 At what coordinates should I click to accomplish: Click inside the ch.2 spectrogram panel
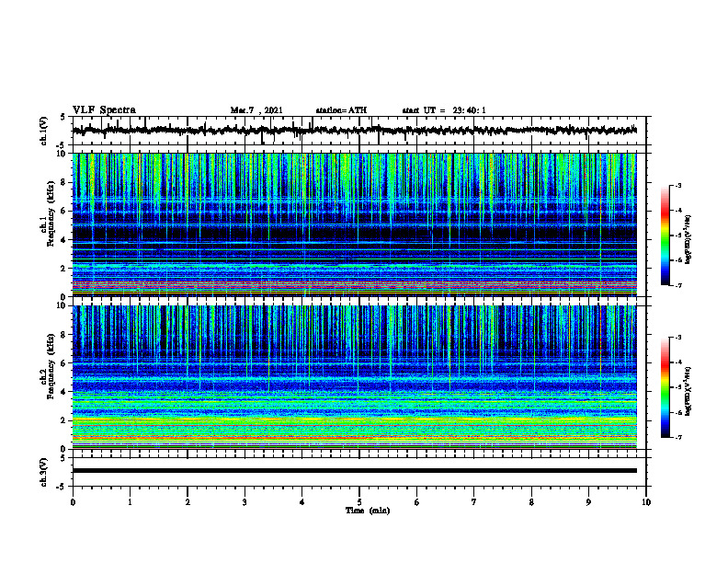(x=354, y=377)
